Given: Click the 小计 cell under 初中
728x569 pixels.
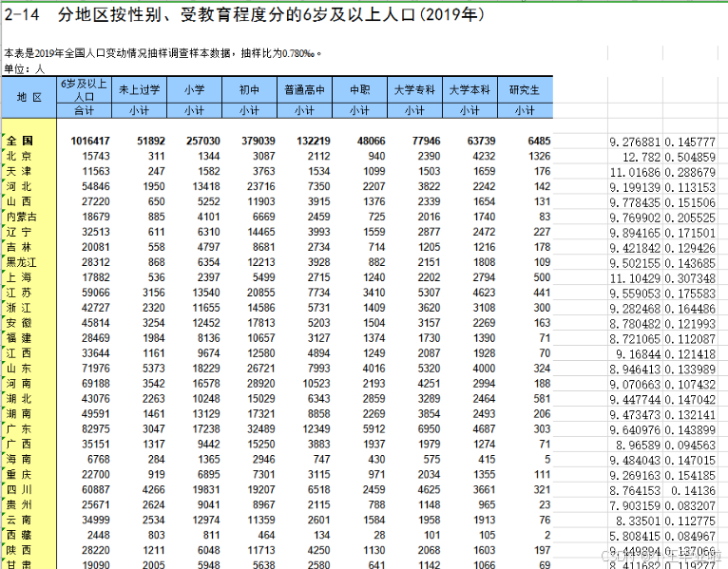Looking at the screenshot, I should (249, 110).
